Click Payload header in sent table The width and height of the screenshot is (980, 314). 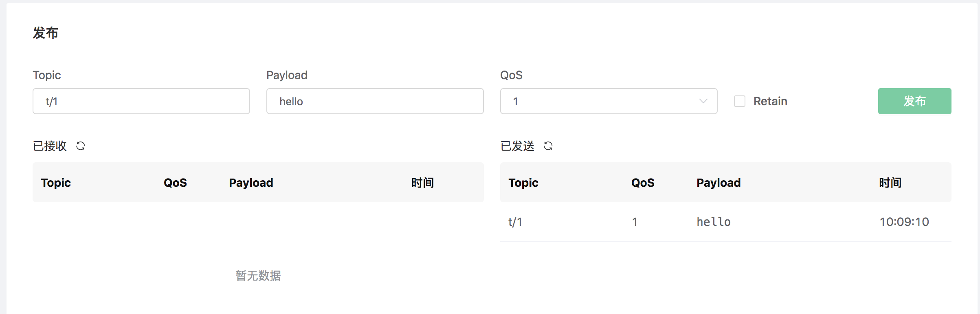tap(719, 183)
